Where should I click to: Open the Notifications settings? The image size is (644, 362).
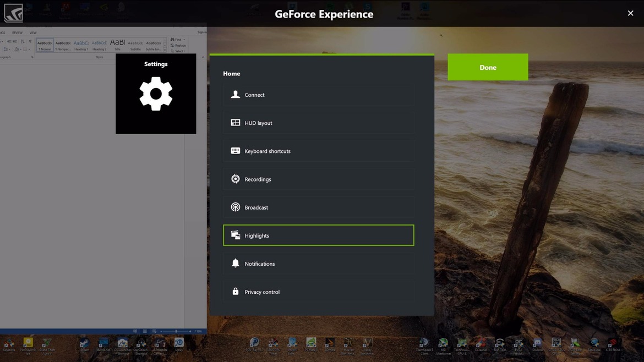pyautogui.click(x=318, y=264)
